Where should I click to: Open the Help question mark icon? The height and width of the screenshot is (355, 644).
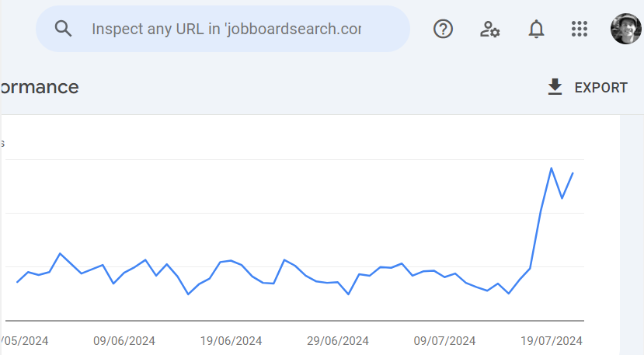(443, 29)
